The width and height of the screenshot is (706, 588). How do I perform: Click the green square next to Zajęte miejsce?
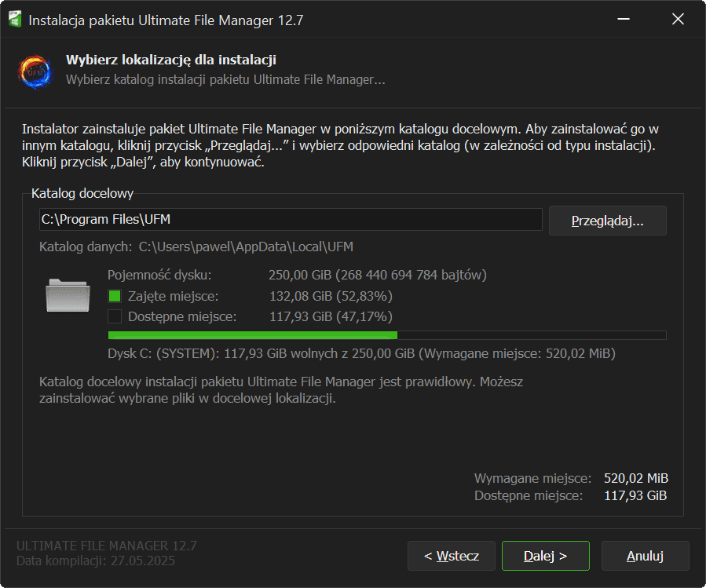(x=115, y=296)
